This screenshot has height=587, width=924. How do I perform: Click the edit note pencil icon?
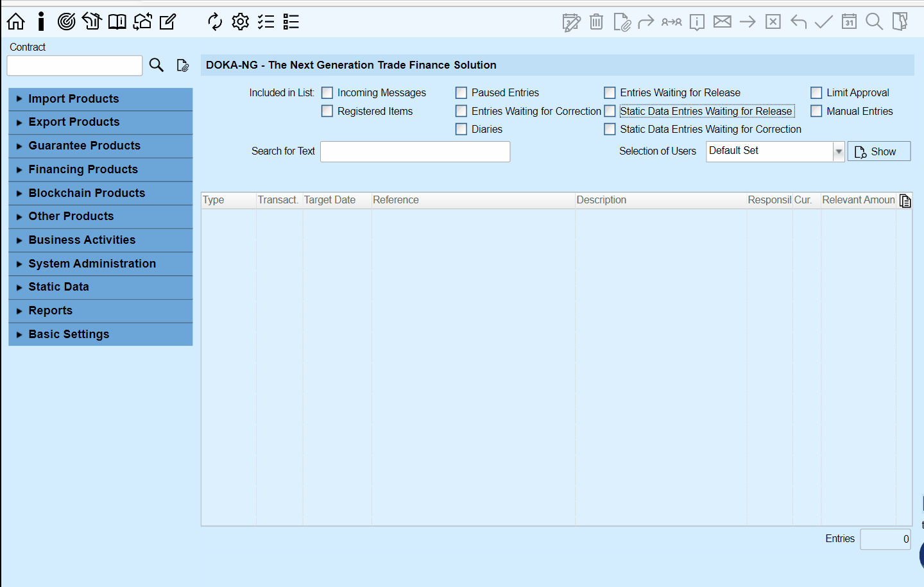pyautogui.click(x=167, y=22)
